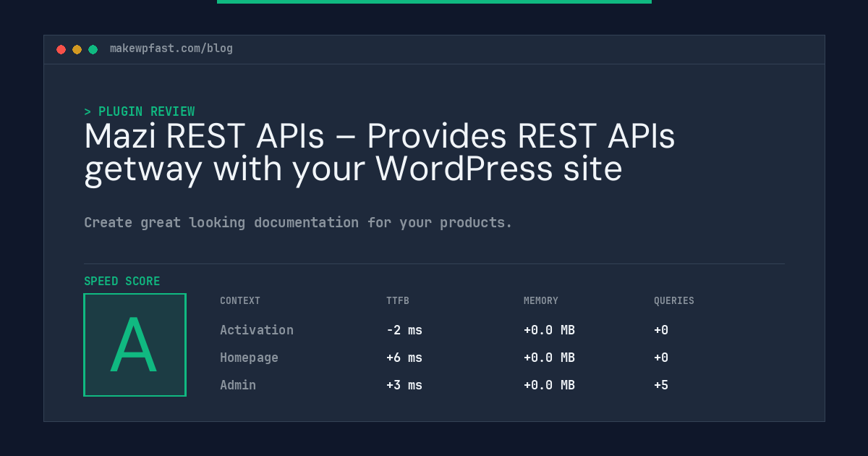Image resolution: width=868 pixels, height=456 pixels.
Task: Click the -2 ms TTFB value
Action: tap(404, 330)
